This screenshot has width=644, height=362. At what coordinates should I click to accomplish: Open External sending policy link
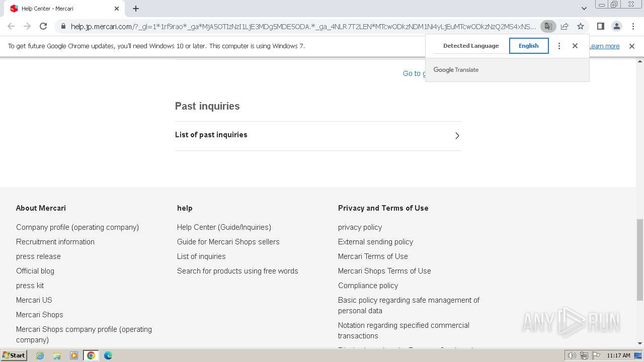click(x=376, y=242)
